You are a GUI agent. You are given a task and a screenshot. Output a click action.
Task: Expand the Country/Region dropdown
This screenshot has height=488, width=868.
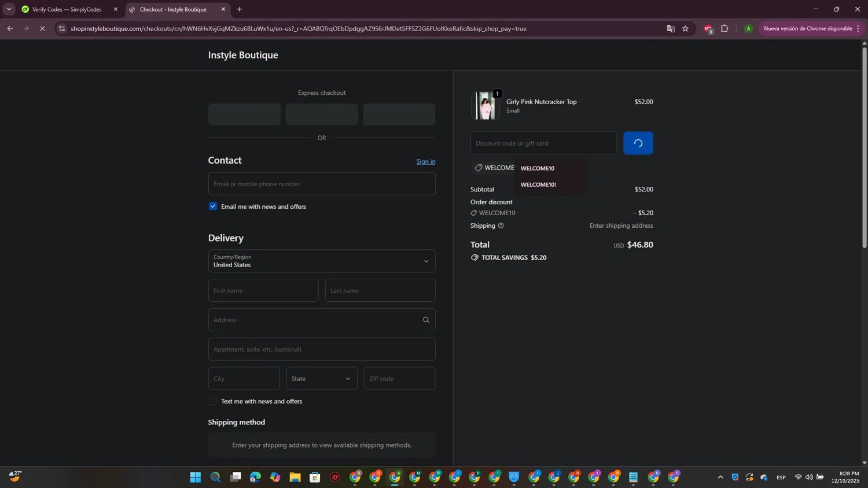(x=322, y=261)
